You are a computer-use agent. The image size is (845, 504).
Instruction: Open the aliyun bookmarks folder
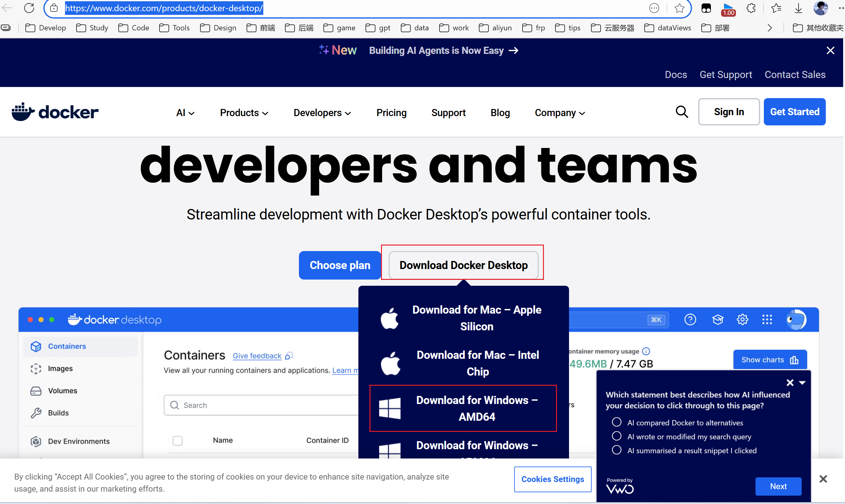pos(495,28)
